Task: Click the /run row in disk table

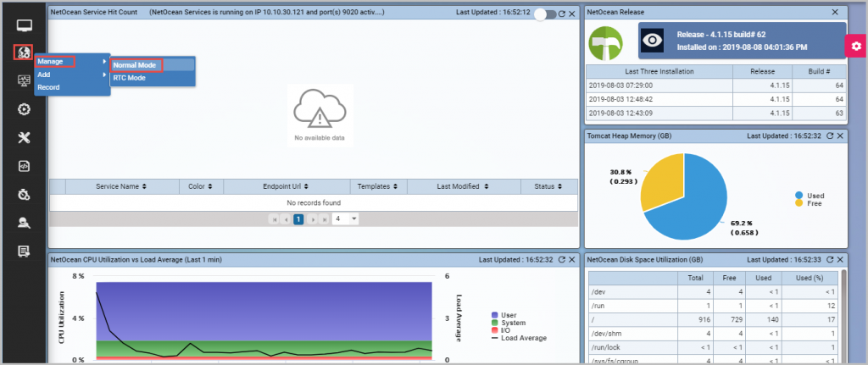Action: click(x=713, y=306)
